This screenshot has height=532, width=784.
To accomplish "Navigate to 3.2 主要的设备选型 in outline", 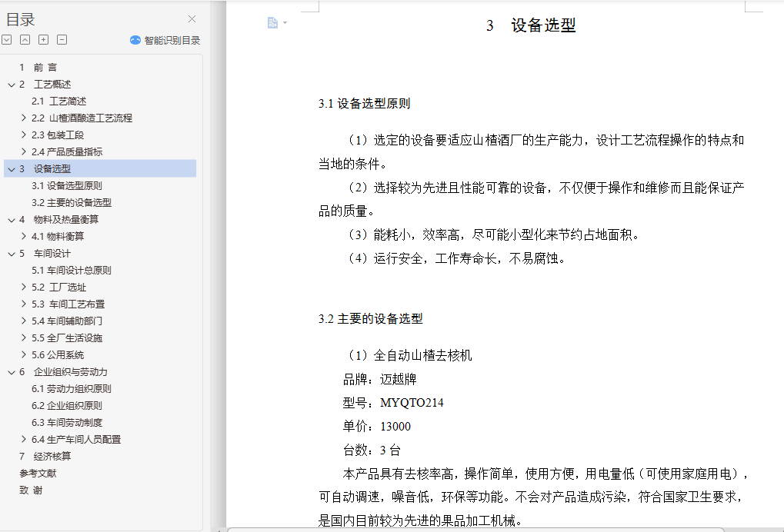I will coord(72,203).
